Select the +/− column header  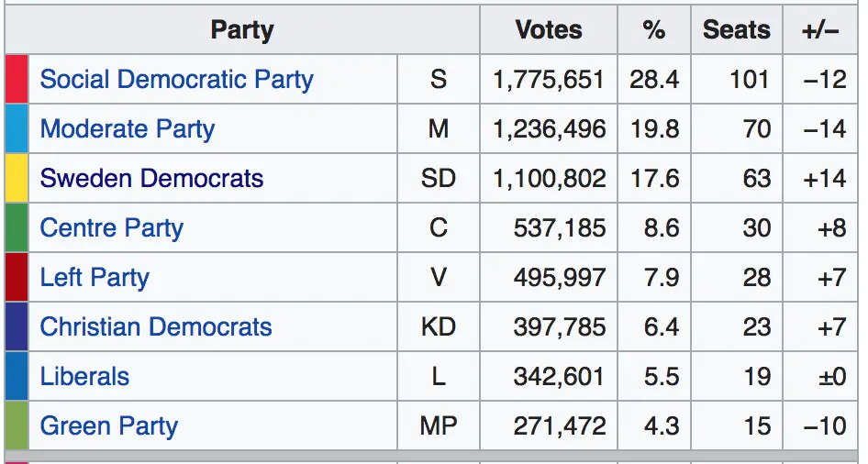click(820, 30)
